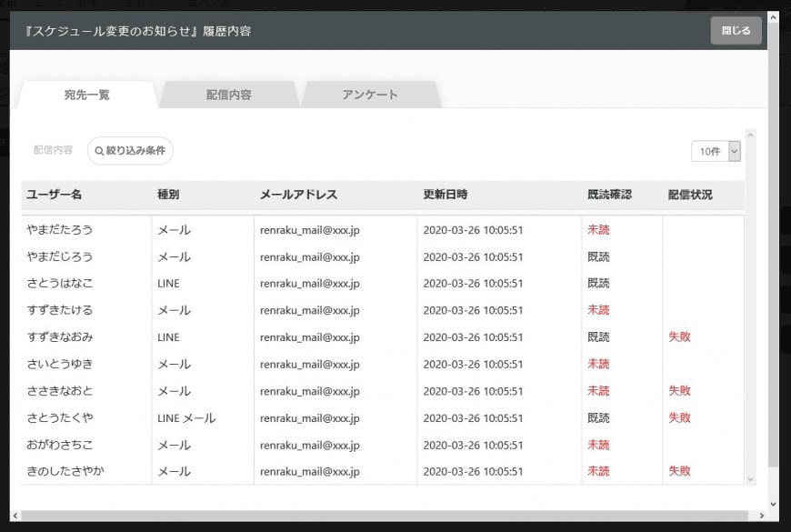
Task: Click メール type for おがわさちこ
Action: pyautogui.click(x=174, y=445)
